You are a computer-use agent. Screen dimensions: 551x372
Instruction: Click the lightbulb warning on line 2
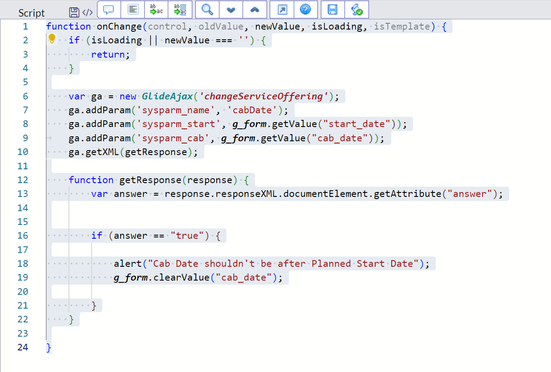tap(52, 39)
